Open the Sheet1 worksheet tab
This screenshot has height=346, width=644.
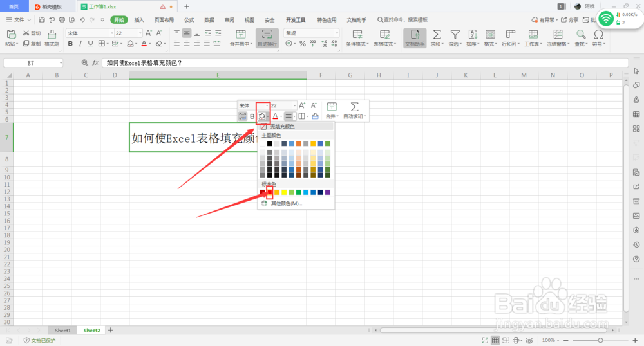pos(63,331)
